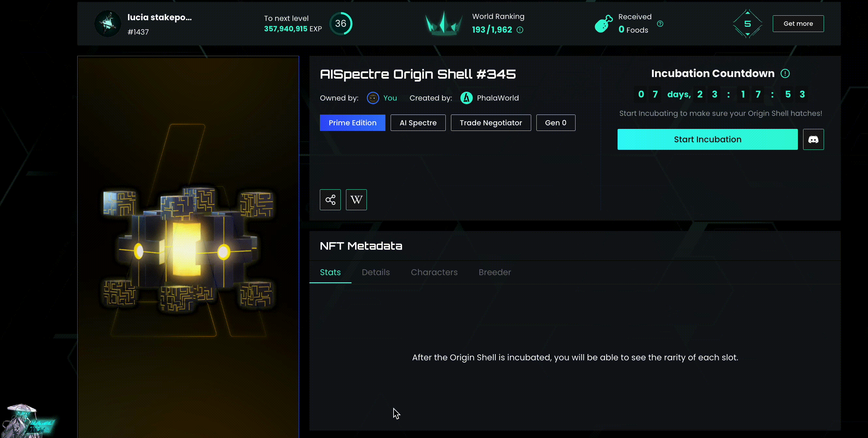
Task: Click the Get more button
Action: pyautogui.click(x=798, y=23)
